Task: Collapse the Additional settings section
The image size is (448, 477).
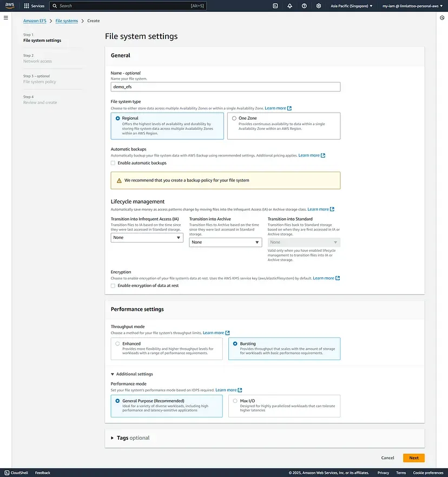Action: pyautogui.click(x=132, y=374)
